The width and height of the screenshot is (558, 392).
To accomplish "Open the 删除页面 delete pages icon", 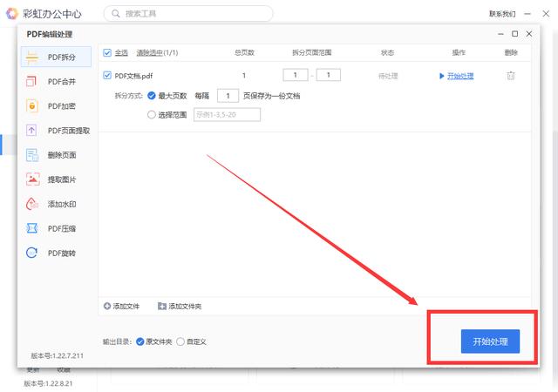I will (32, 155).
